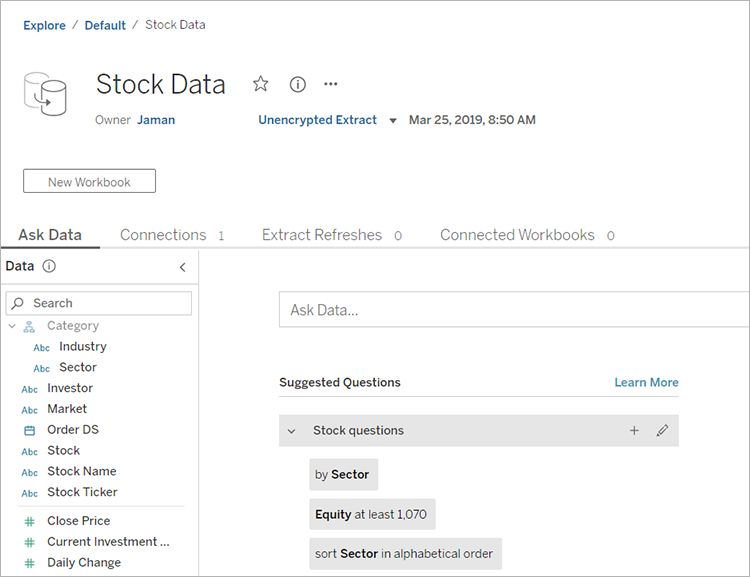
Task: Collapse the Category hierarchy chevron
Action: pos(12,326)
